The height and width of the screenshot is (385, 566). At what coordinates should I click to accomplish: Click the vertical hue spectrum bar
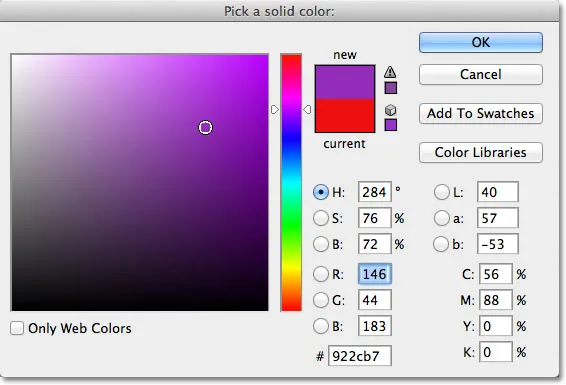pyautogui.click(x=291, y=182)
